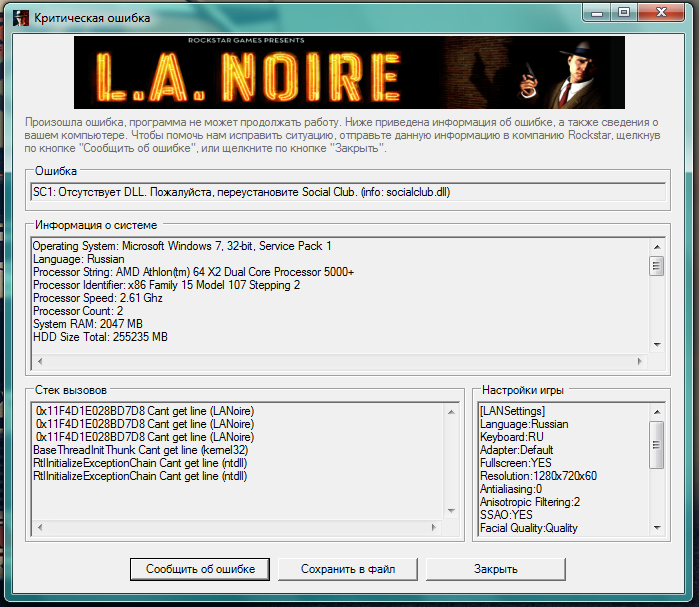Select the 'Resolution:1280x720x60' setting line

tap(538, 476)
